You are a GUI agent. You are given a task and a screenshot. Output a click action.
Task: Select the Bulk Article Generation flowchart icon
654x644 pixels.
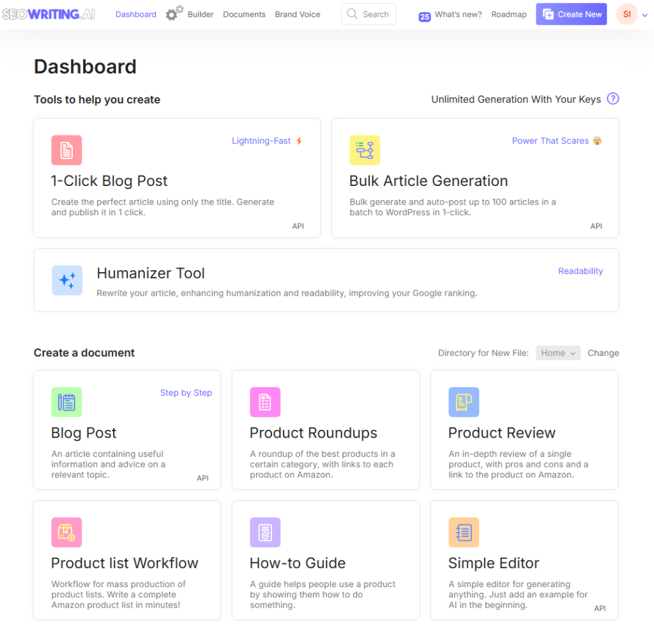[364, 149]
